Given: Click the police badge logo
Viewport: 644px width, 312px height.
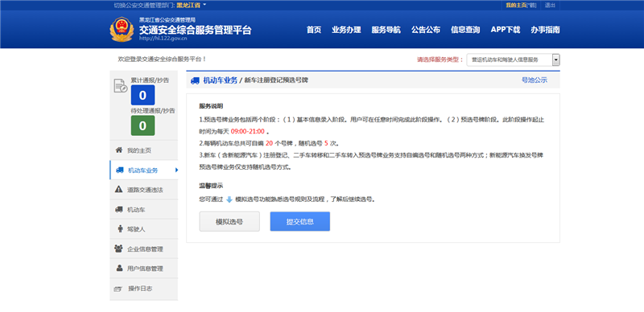Looking at the screenshot, I should [122, 29].
